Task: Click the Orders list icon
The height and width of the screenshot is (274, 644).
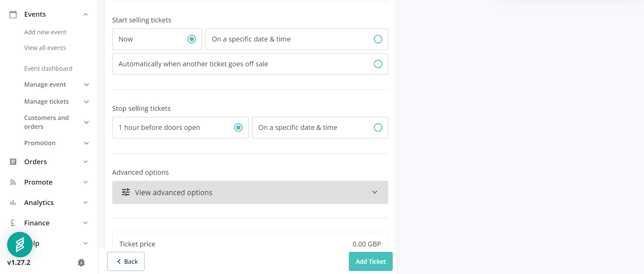Action: (x=13, y=162)
